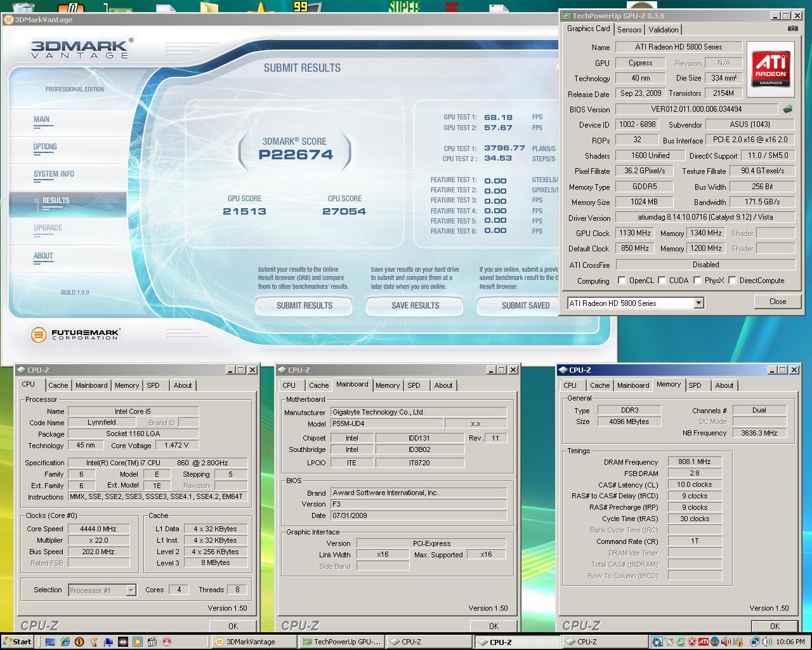Click the SAVE RESULTS button
812x650 pixels.
pyautogui.click(x=415, y=305)
